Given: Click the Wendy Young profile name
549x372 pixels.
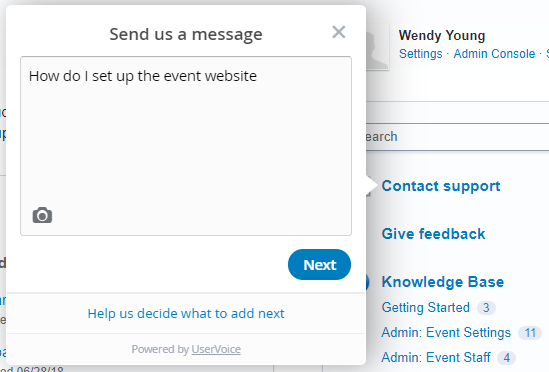Looking at the screenshot, I should click(442, 35).
